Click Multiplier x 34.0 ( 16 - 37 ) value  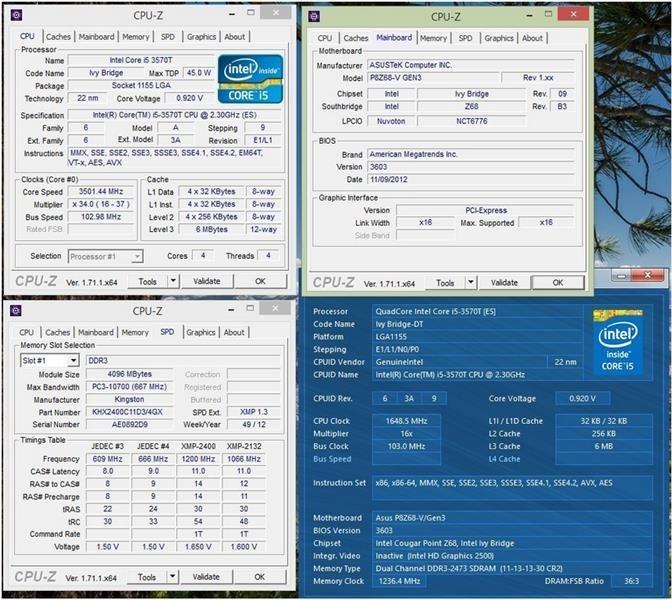(x=101, y=204)
